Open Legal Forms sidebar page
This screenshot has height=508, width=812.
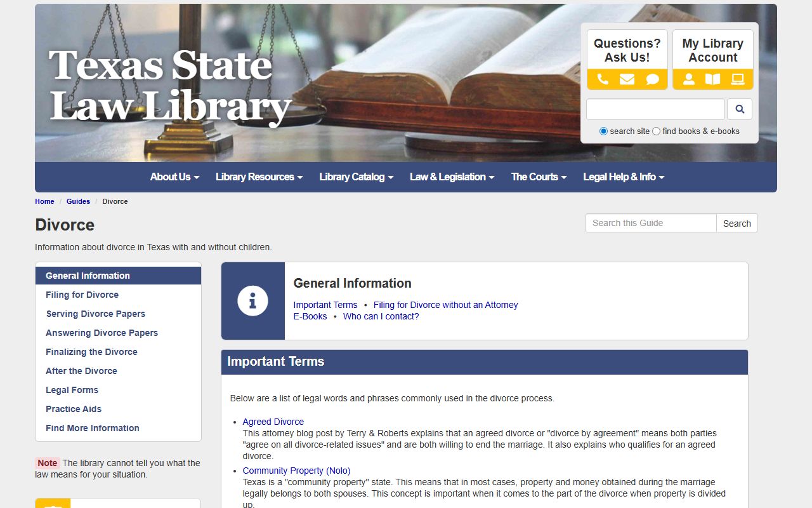[x=118, y=390]
